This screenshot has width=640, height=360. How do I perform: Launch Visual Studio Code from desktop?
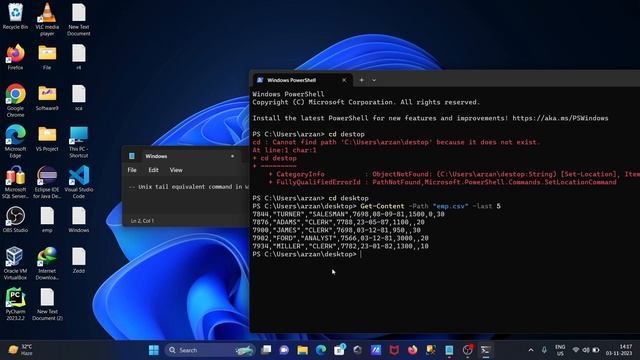79,182
